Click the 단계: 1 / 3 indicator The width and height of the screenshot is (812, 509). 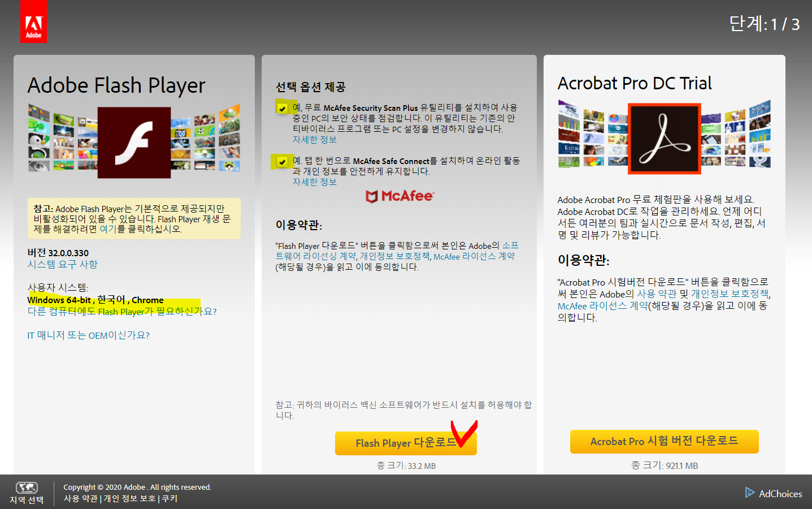(765, 24)
